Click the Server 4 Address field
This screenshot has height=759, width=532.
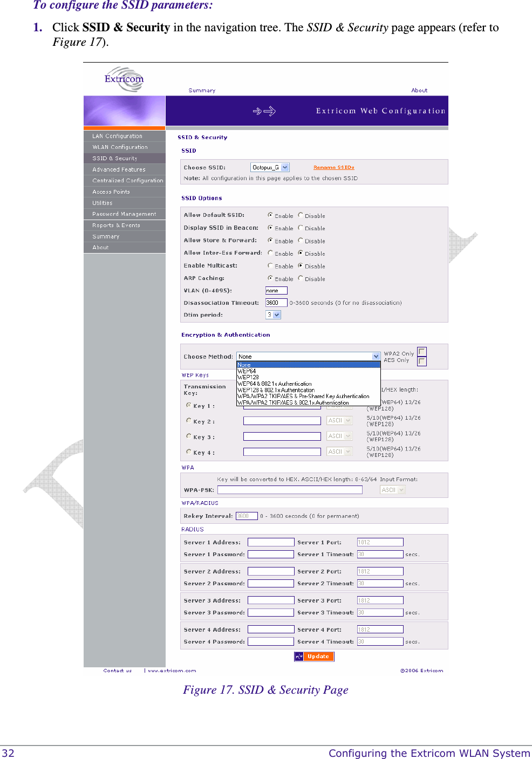(x=271, y=630)
